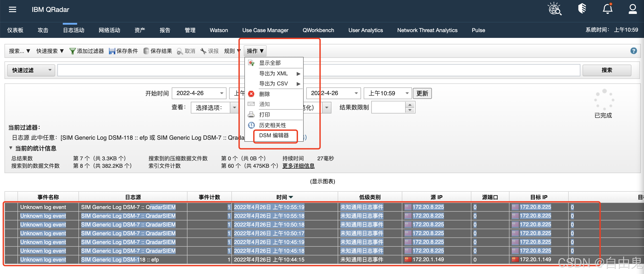This screenshot has height=274, width=644.
Task: Increase the result limit with the up stepper
Action: (410, 105)
